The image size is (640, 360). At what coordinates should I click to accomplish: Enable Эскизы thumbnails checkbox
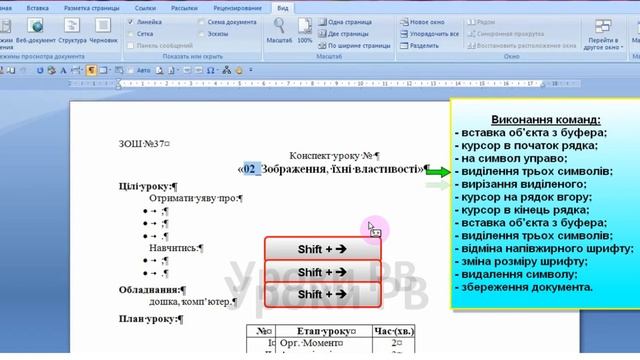point(201,34)
